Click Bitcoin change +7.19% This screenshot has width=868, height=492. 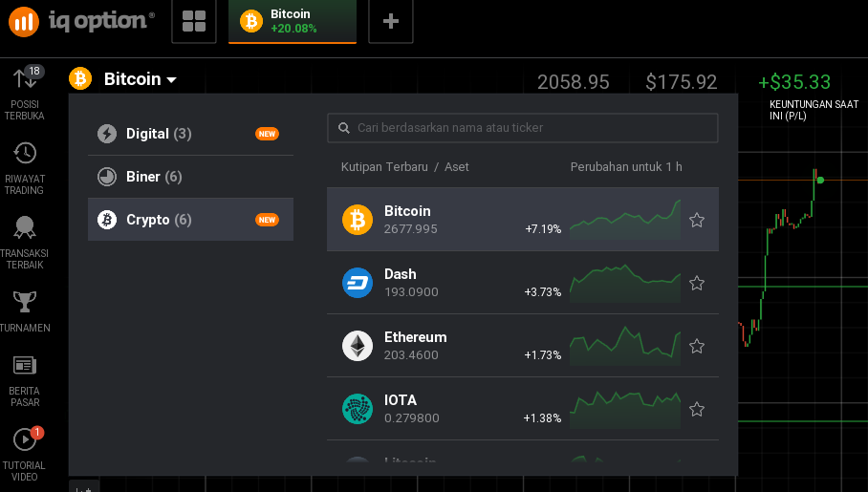pyautogui.click(x=543, y=229)
